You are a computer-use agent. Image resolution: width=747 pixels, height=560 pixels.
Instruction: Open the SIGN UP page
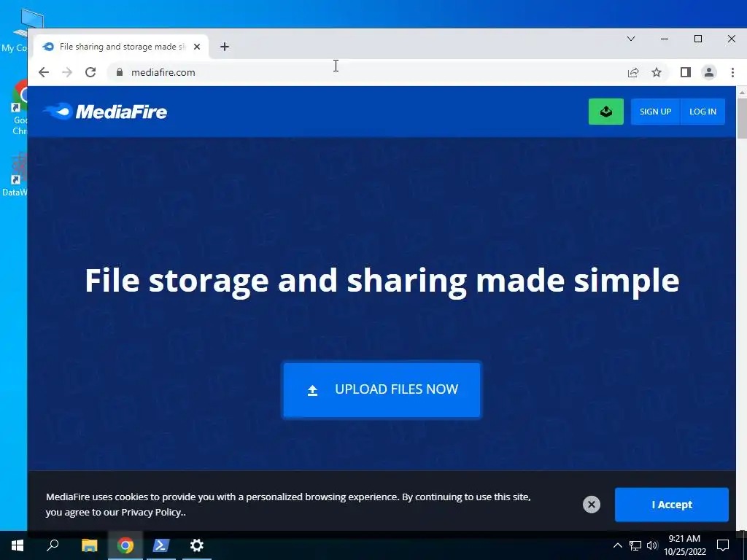tap(655, 112)
